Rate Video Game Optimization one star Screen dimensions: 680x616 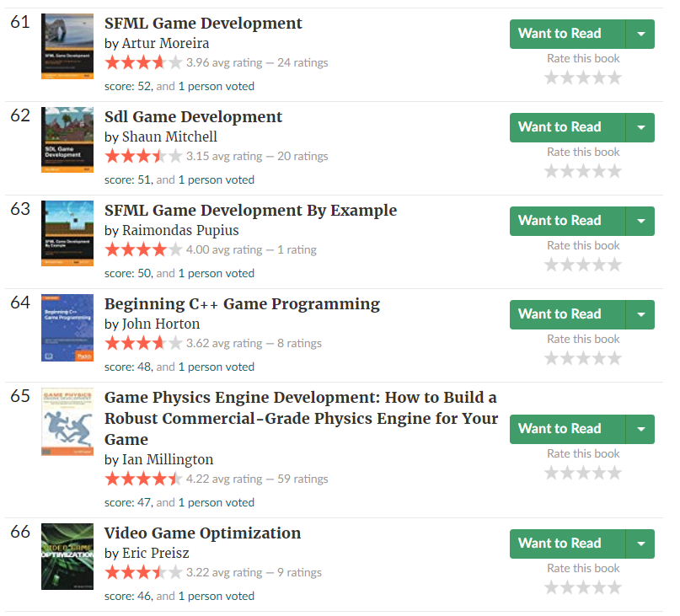point(552,587)
